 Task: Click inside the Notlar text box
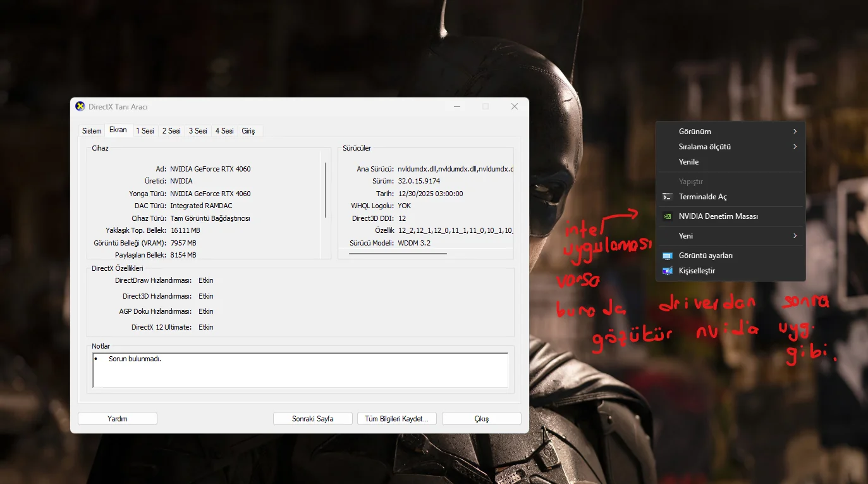click(x=300, y=369)
